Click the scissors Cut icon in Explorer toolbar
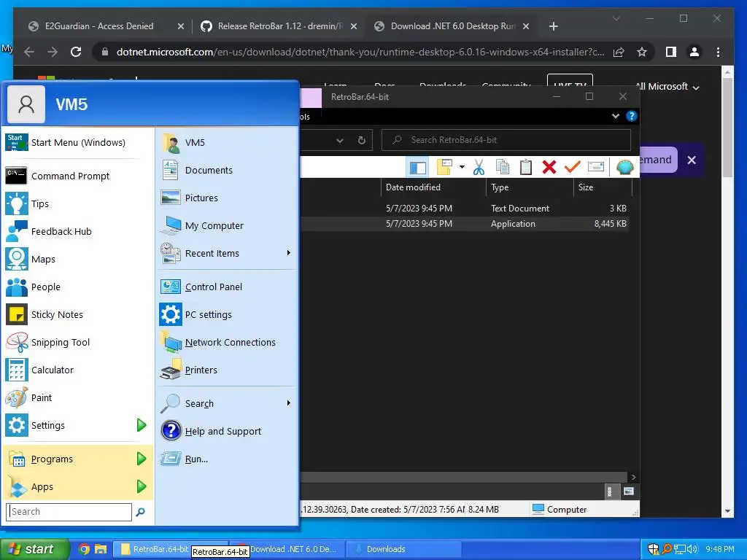Viewport: 747px width, 560px height. point(479,167)
